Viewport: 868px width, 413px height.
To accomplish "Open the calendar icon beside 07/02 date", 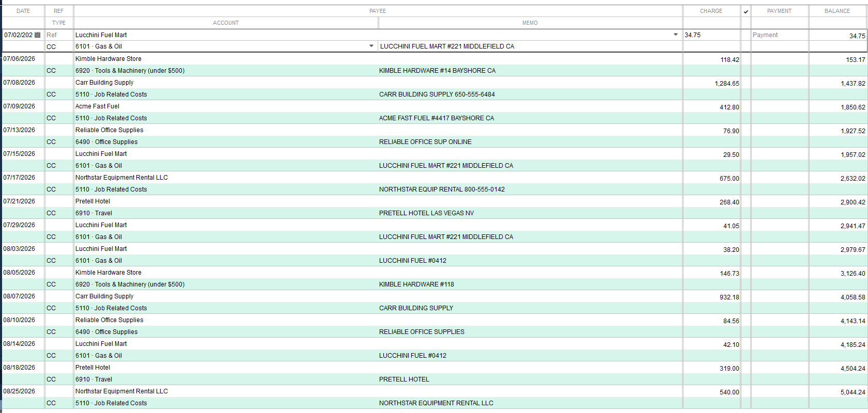I will pos(37,35).
